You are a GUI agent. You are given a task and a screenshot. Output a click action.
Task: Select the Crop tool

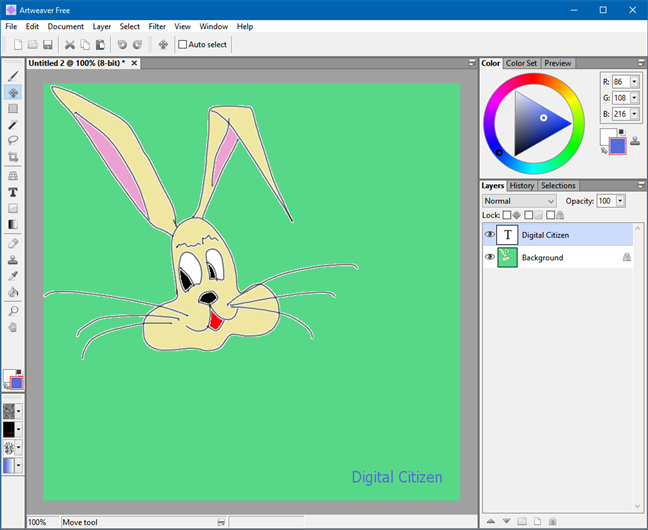pos(13,157)
